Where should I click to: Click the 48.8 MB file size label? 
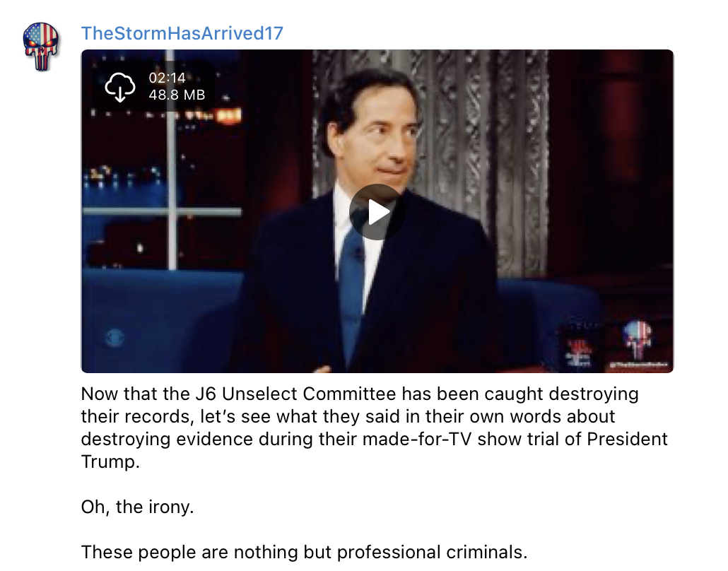pos(177,95)
